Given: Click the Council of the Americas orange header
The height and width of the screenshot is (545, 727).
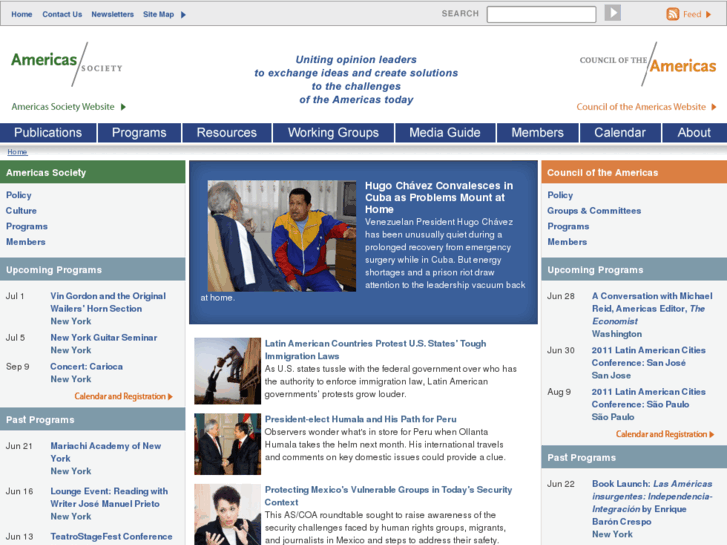Looking at the screenshot, I should [634, 172].
